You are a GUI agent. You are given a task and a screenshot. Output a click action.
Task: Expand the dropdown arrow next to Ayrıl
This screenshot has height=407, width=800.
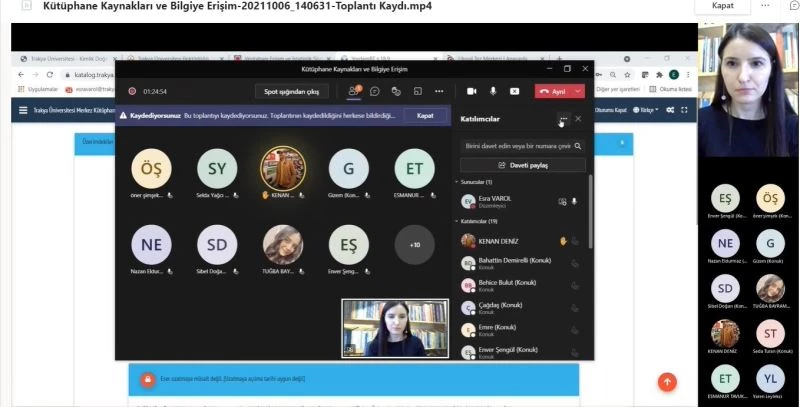point(580,91)
